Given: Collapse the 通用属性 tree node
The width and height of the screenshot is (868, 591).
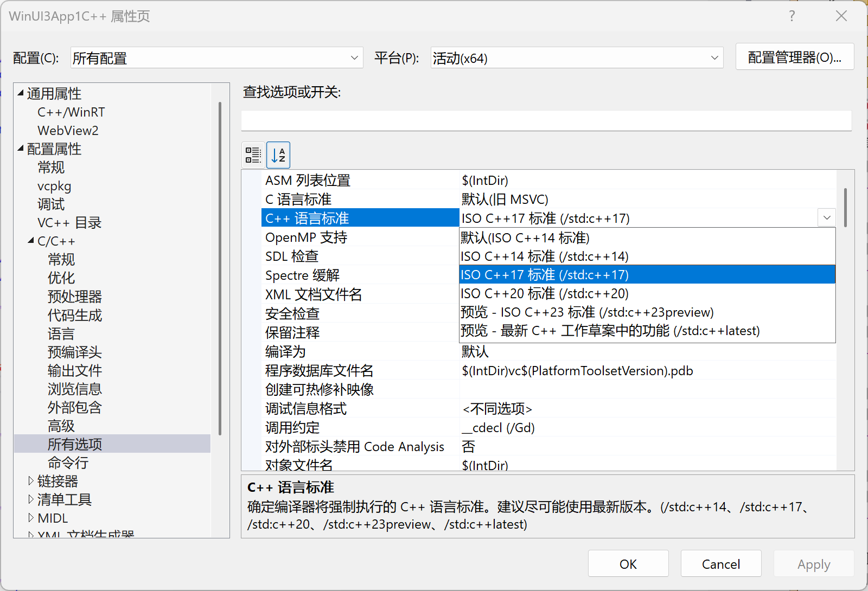Looking at the screenshot, I should (20, 93).
